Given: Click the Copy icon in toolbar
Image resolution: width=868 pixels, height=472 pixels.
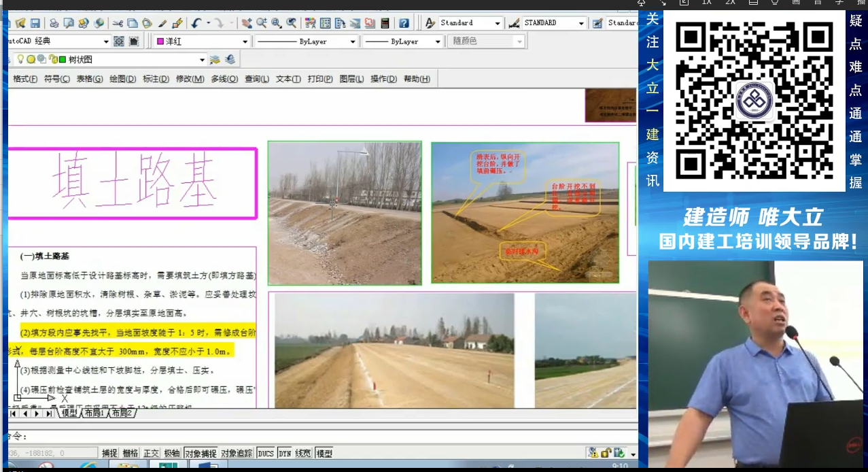Looking at the screenshot, I should (x=132, y=23).
